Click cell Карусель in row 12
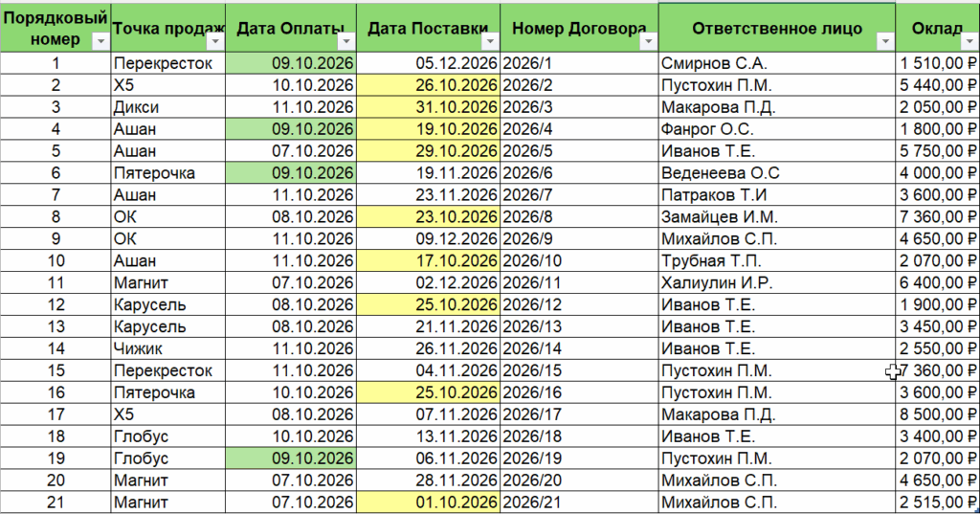Viewport: 980px width, 514px height. coord(168,304)
